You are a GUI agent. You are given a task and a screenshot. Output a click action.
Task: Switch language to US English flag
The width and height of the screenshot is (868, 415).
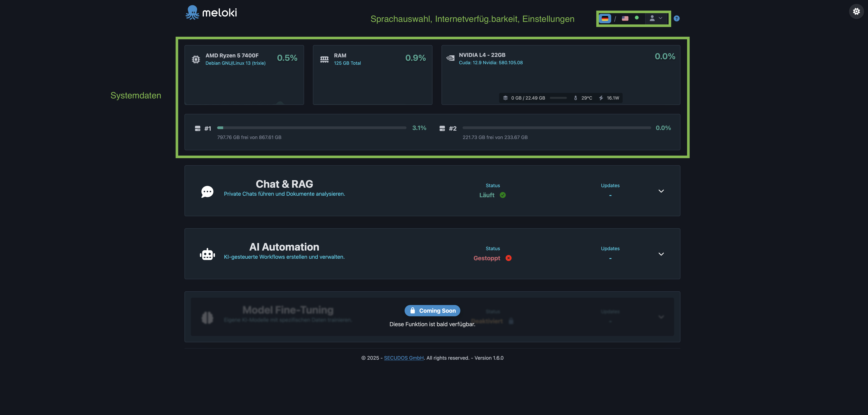625,18
